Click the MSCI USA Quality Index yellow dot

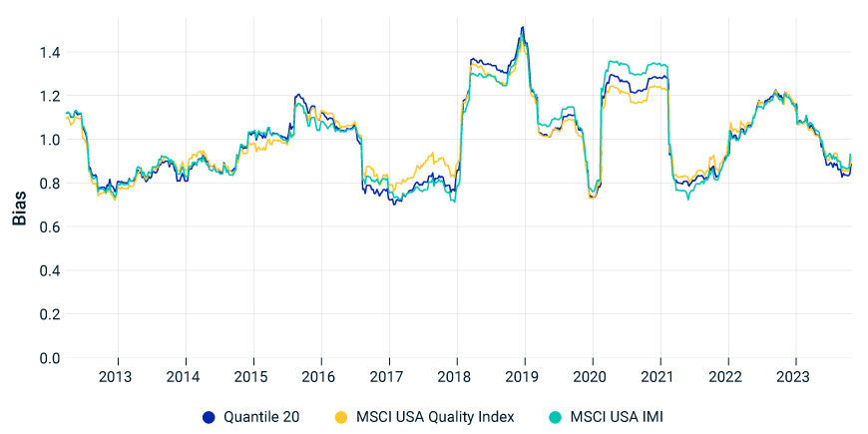tap(340, 417)
